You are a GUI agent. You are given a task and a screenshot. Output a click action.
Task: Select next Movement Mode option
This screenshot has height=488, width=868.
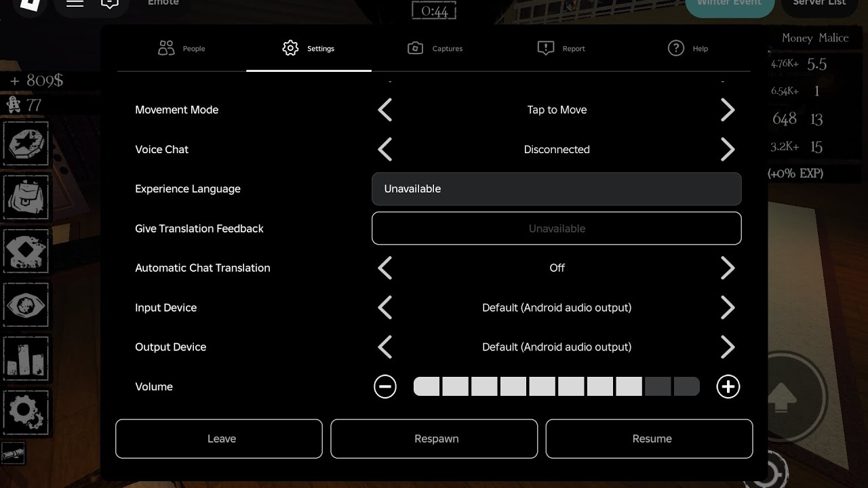coord(728,110)
